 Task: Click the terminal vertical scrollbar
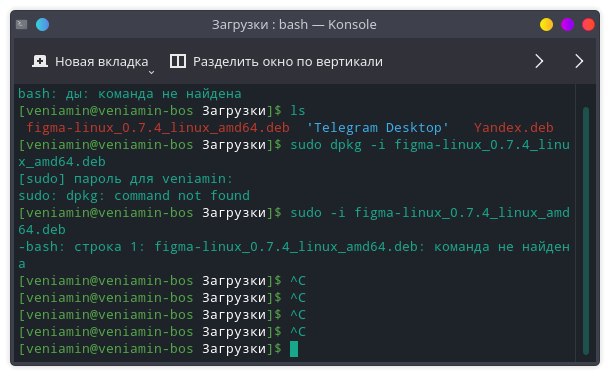pos(586,231)
